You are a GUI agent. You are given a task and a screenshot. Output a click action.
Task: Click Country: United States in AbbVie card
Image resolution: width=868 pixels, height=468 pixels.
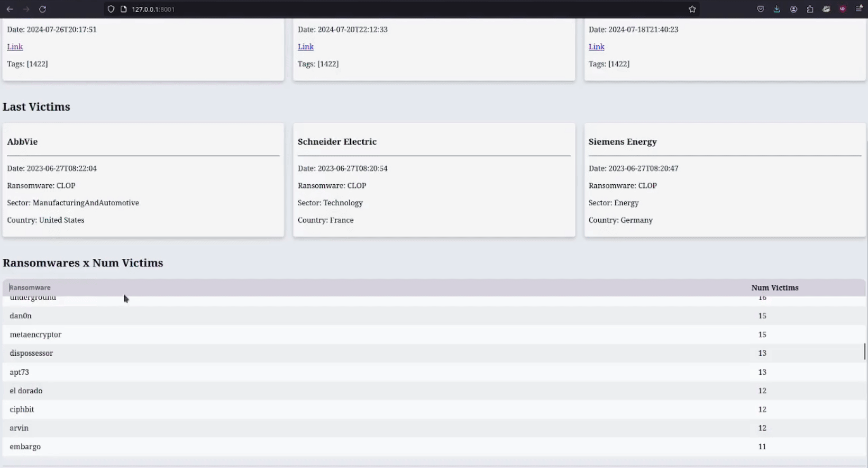[45, 220]
